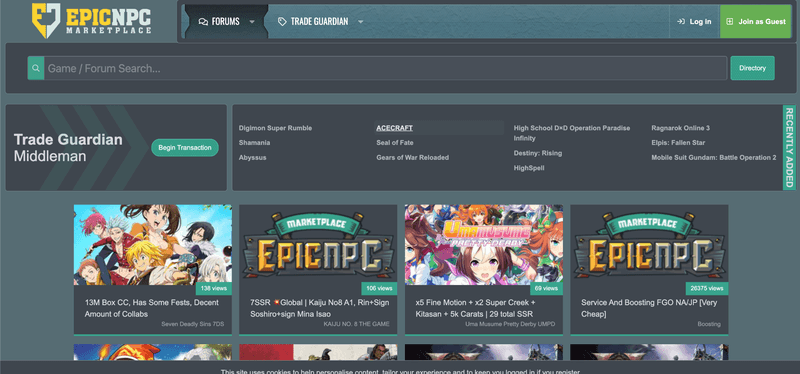800x374 pixels.
Task: Click the EpicNPC Marketplace shield logo
Action: click(x=46, y=20)
